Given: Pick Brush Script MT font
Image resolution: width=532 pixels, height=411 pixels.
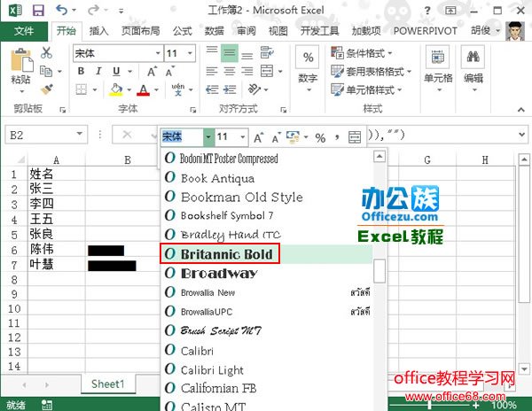Looking at the screenshot, I should click(x=266, y=330).
